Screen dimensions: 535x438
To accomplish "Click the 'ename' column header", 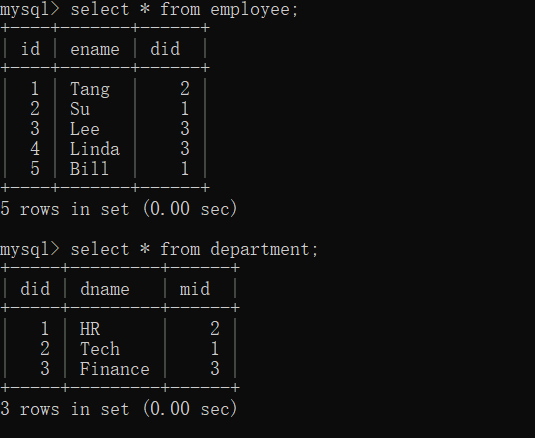I will (95, 49).
